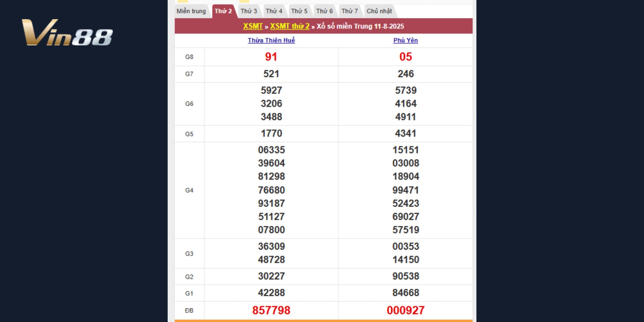The image size is (644, 322).
Task: Open the Thừa Thiên Huế link
Action: click(x=271, y=40)
